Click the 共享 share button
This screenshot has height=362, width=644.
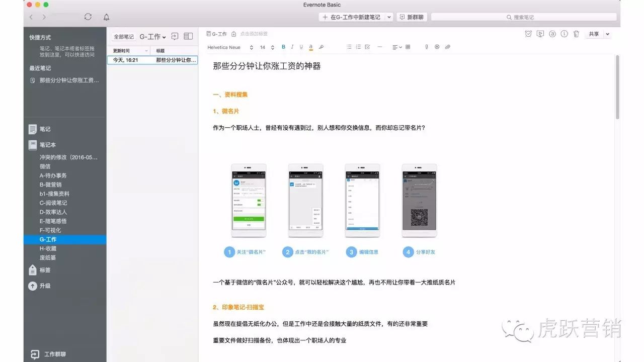point(594,34)
